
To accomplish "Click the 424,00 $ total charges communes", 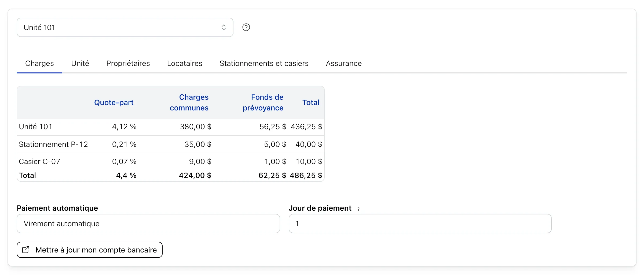I will coord(195,176).
